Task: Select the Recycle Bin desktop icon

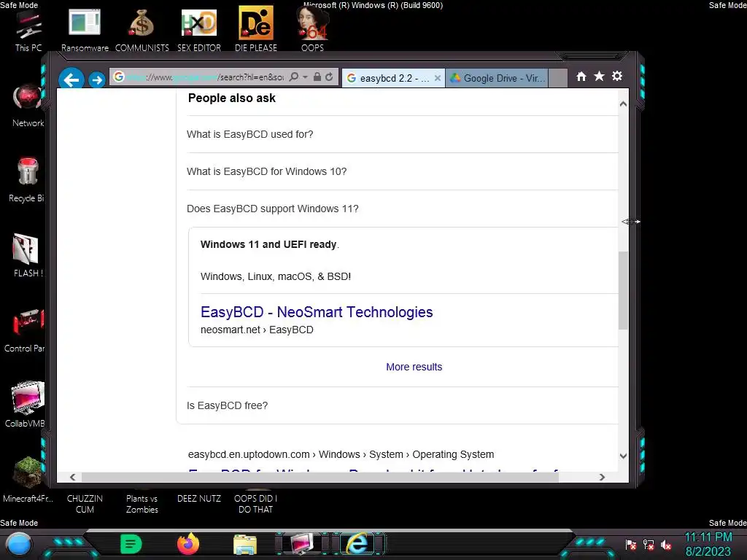Action: point(27,180)
